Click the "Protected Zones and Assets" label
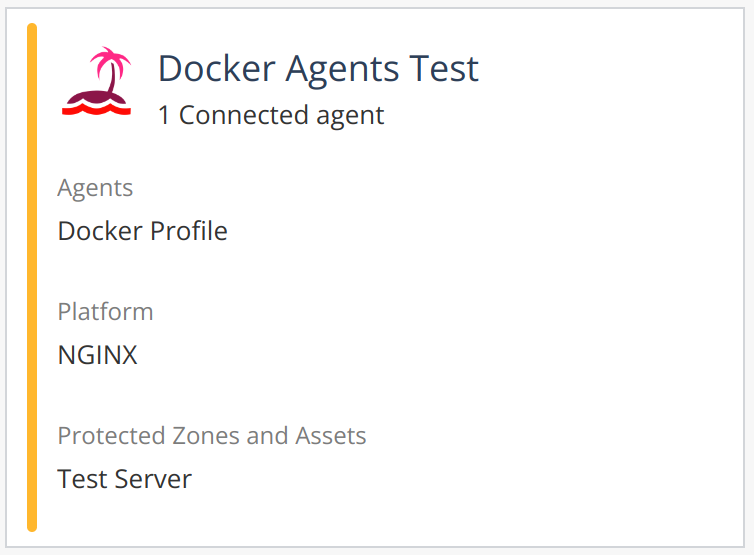 click(x=212, y=435)
